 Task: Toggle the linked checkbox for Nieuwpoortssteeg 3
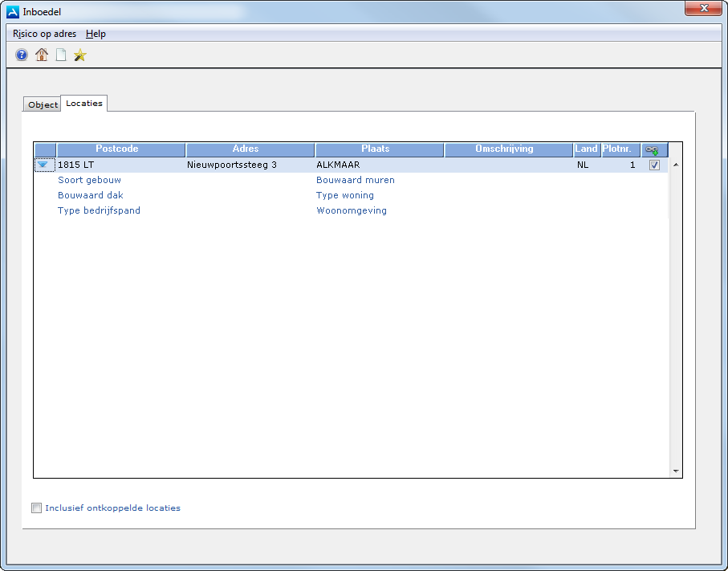(x=654, y=165)
